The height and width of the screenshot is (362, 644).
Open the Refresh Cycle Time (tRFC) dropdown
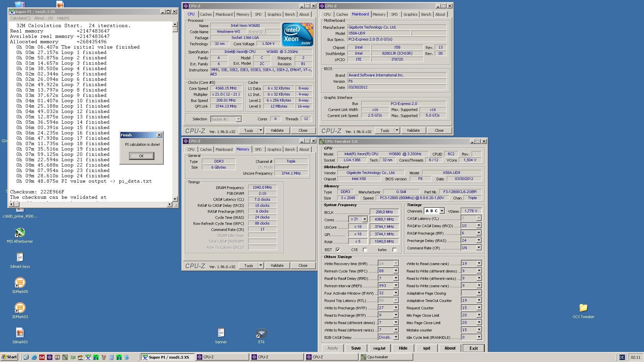point(396,271)
